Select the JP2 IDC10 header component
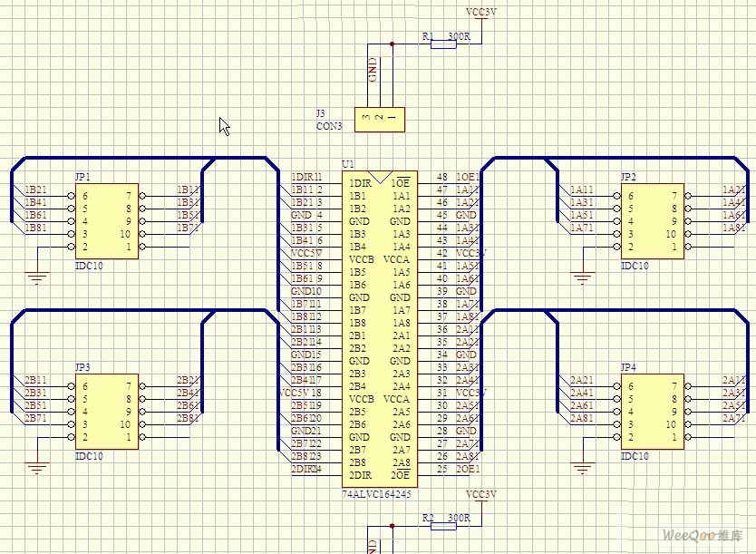The image size is (756, 554). (x=651, y=220)
